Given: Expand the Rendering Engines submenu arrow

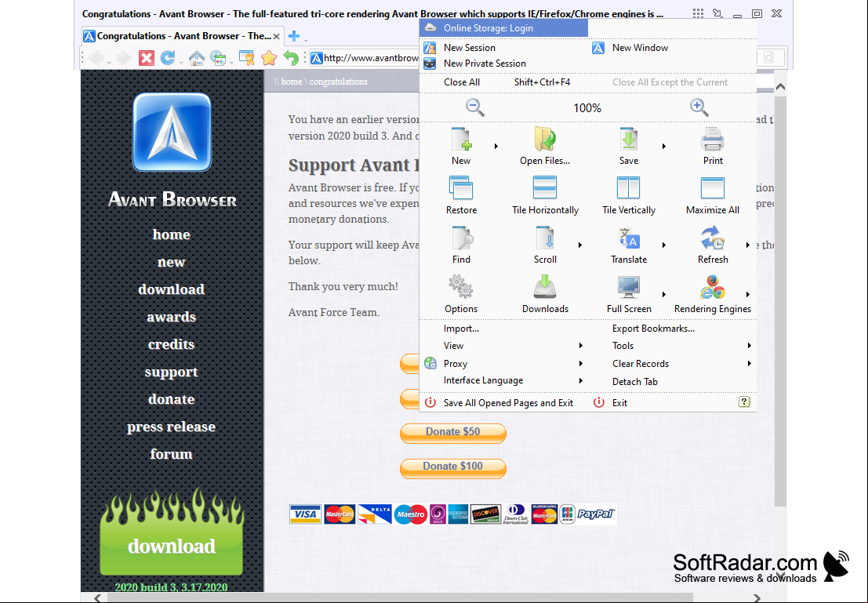Looking at the screenshot, I should coord(748,295).
